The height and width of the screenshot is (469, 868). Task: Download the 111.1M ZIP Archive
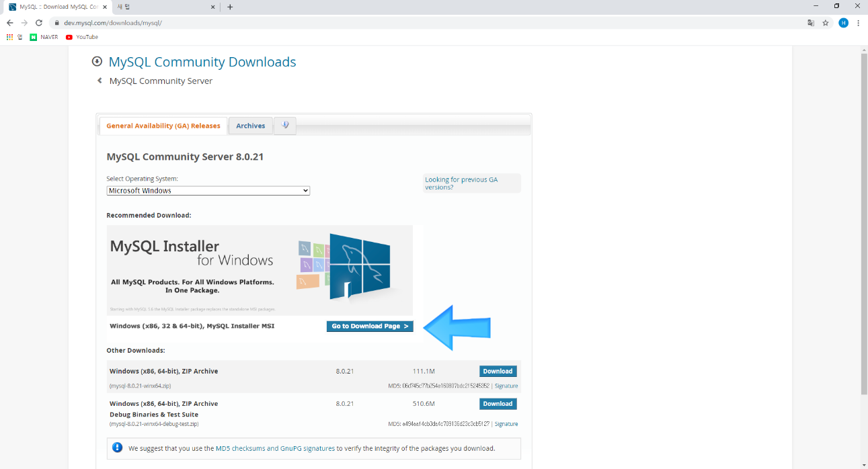[x=498, y=371]
